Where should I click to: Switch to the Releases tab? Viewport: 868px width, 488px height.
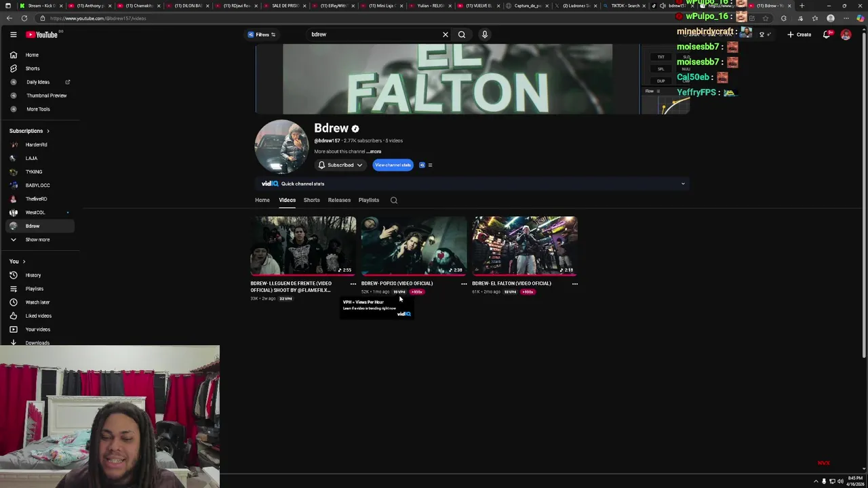coord(339,200)
